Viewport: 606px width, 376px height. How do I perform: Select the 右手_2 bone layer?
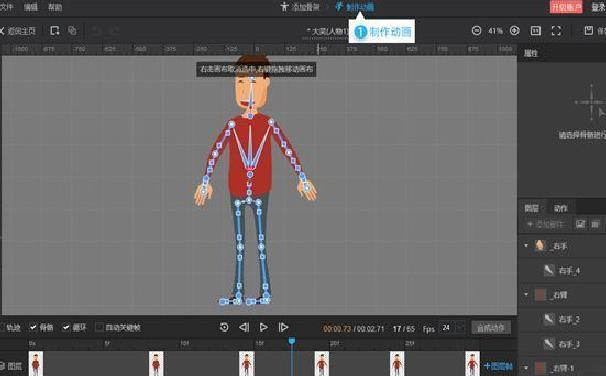[562, 319]
